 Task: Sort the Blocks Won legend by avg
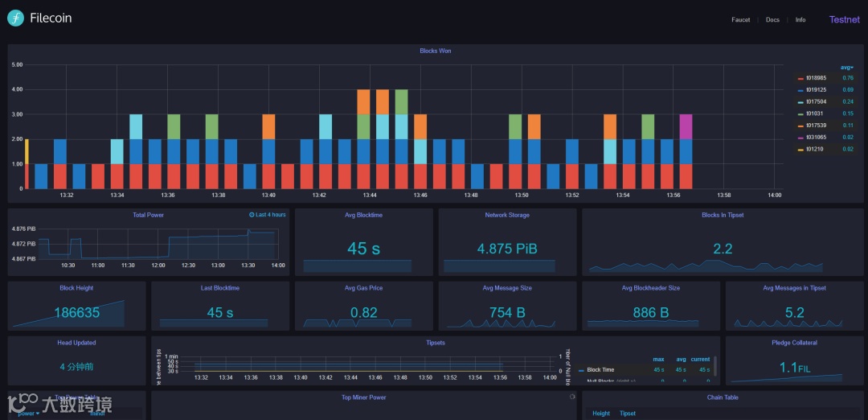click(x=847, y=67)
